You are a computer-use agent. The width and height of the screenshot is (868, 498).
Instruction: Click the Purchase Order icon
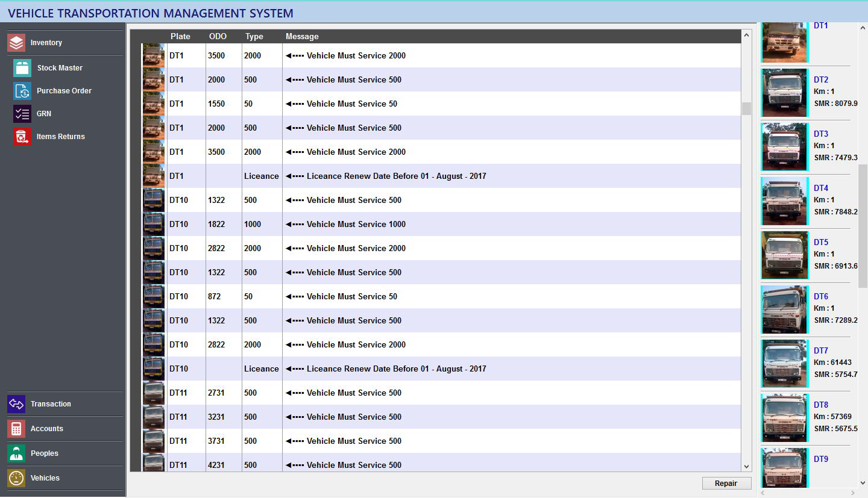pyautogui.click(x=22, y=91)
